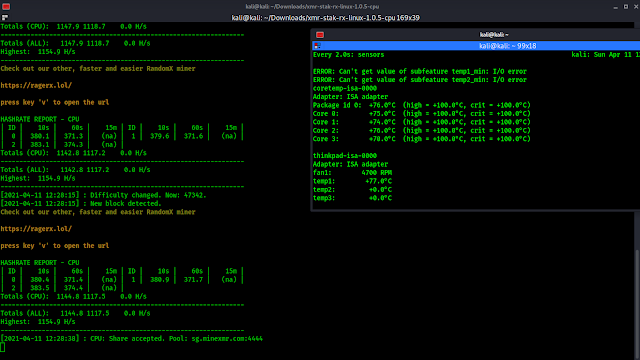The width and height of the screenshot is (640, 360).
Task: Click 'Totals (ALL): 1142.8 1117.2' line
Action: click(x=75, y=170)
